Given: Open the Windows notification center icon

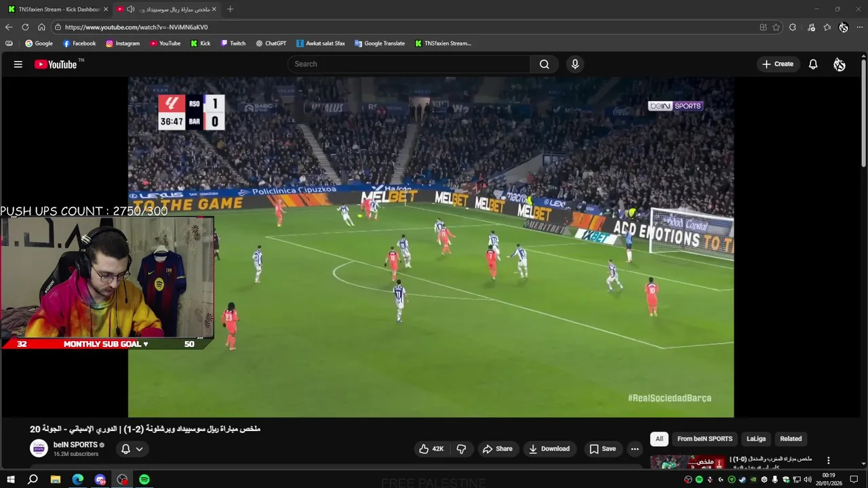Looking at the screenshot, I should tap(854, 480).
